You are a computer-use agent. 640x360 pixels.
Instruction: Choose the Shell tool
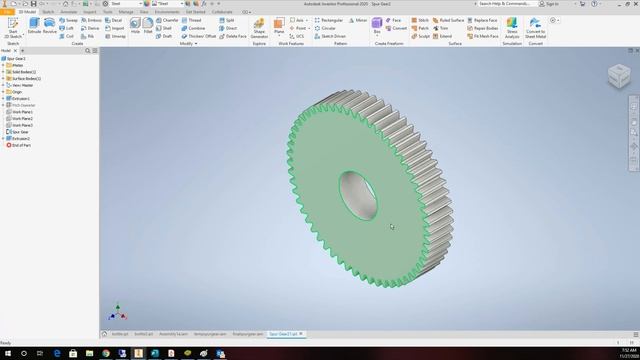coord(164,28)
